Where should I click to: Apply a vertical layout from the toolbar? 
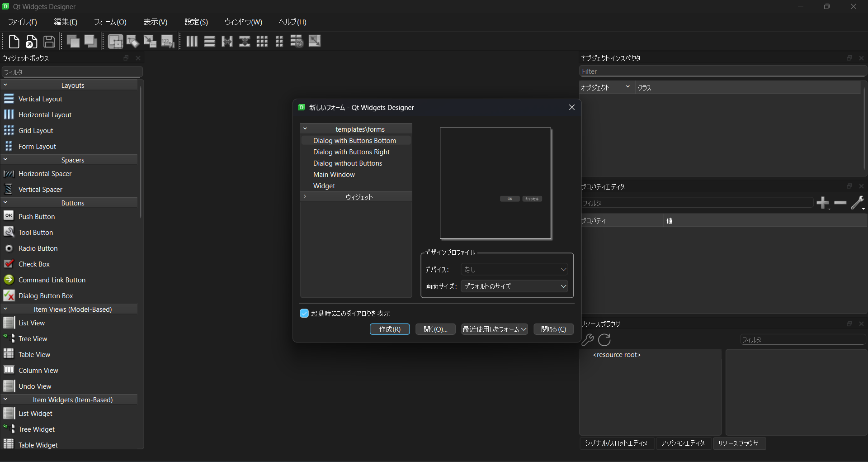tap(209, 41)
